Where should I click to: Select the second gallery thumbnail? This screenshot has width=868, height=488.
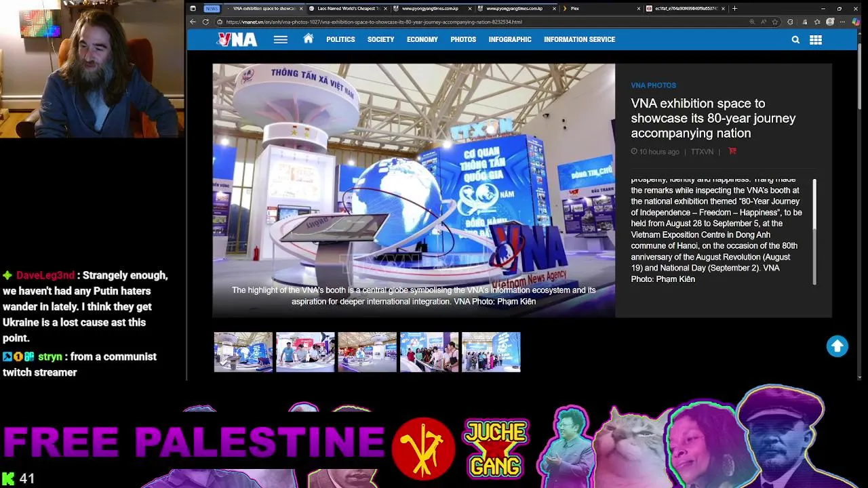pyautogui.click(x=305, y=352)
